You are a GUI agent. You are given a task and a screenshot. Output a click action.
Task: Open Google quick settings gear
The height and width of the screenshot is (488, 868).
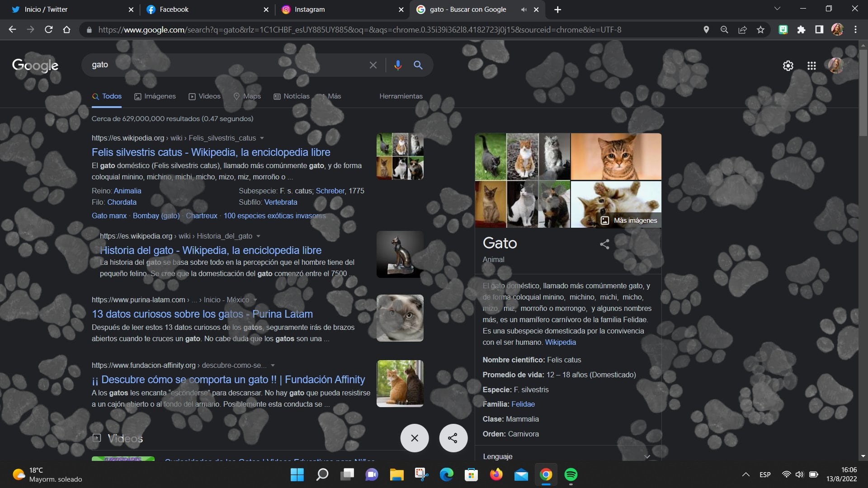788,66
